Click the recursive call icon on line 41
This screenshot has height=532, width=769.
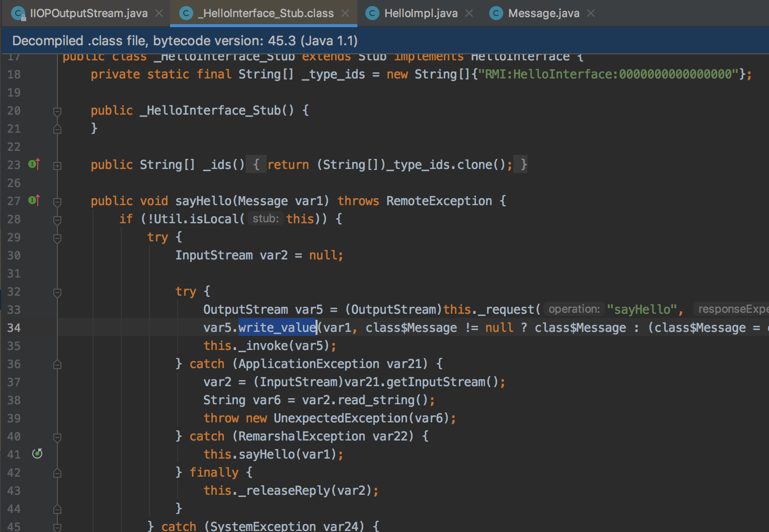click(x=37, y=454)
